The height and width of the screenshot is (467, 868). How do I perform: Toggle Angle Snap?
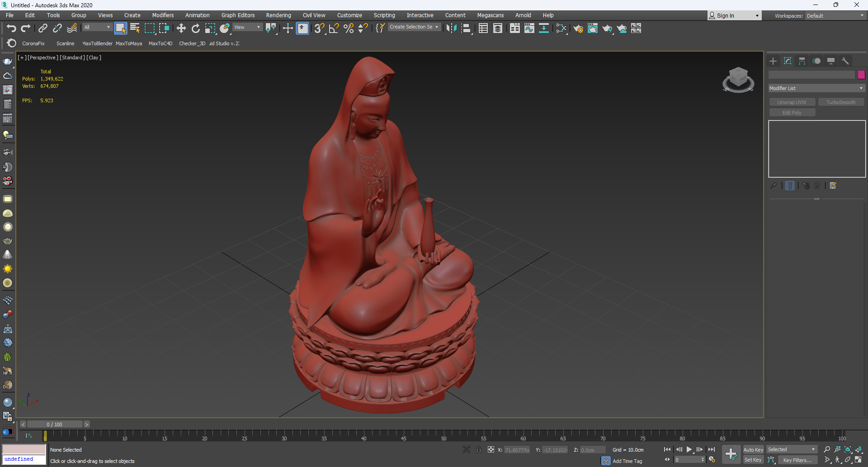tap(334, 29)
